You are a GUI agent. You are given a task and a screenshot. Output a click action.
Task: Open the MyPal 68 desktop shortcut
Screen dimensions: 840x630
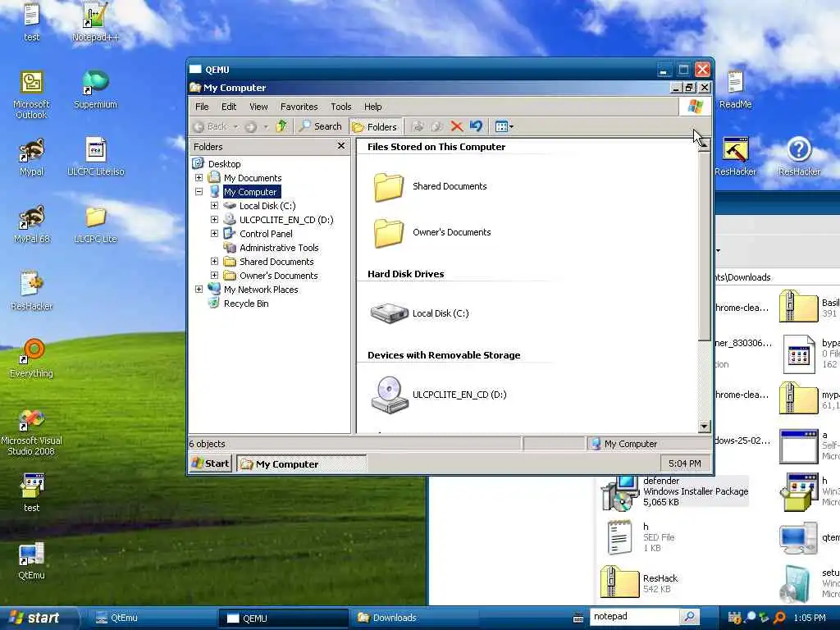31,224
